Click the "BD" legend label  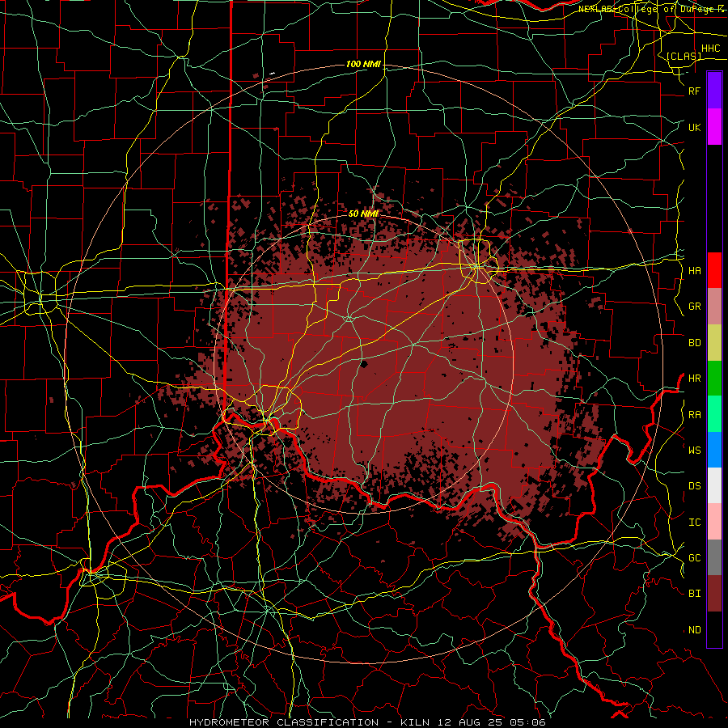pos(695,343)
